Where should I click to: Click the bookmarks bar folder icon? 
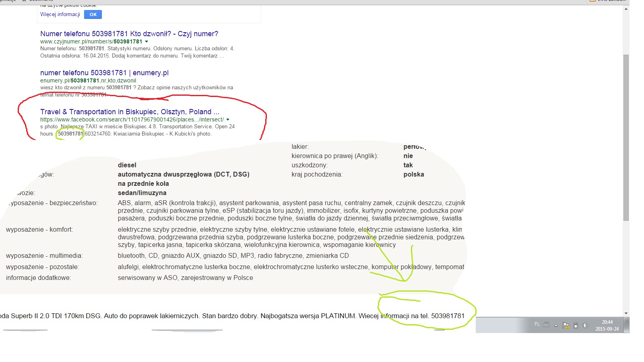point(592,1)
